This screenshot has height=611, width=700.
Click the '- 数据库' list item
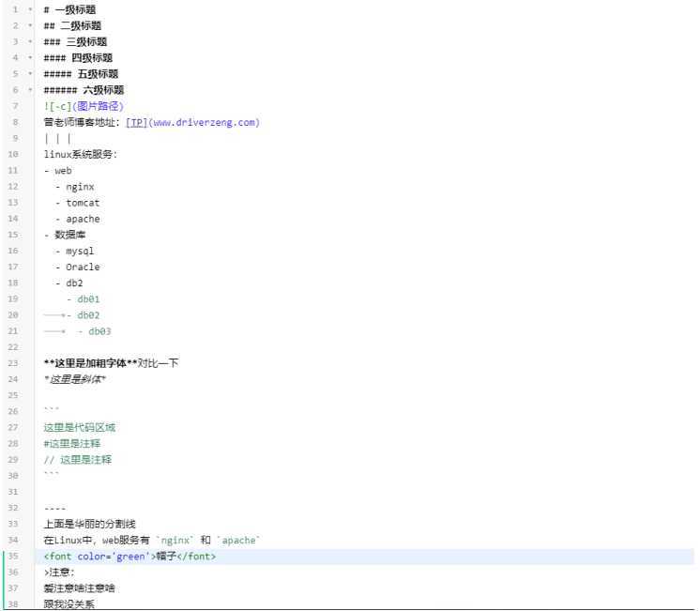pyautogui.click(x=65, y=235)
